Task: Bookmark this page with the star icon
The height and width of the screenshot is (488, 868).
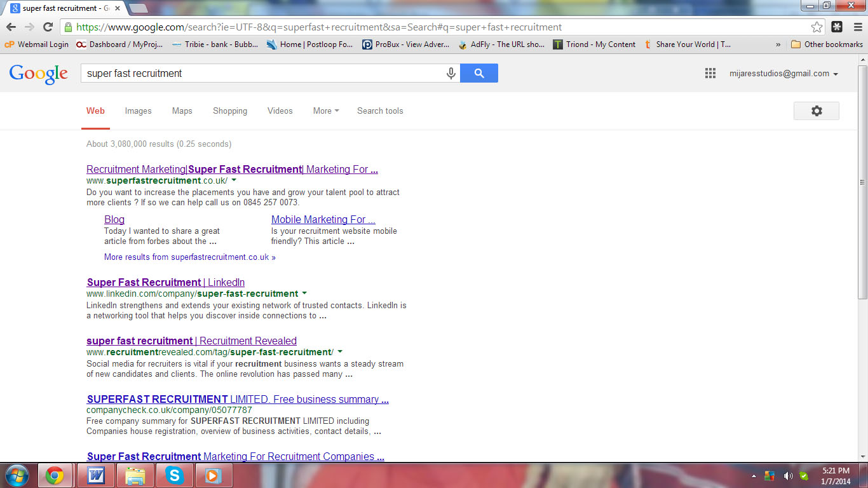Action: pyautogui.click(x=817, y=27)
